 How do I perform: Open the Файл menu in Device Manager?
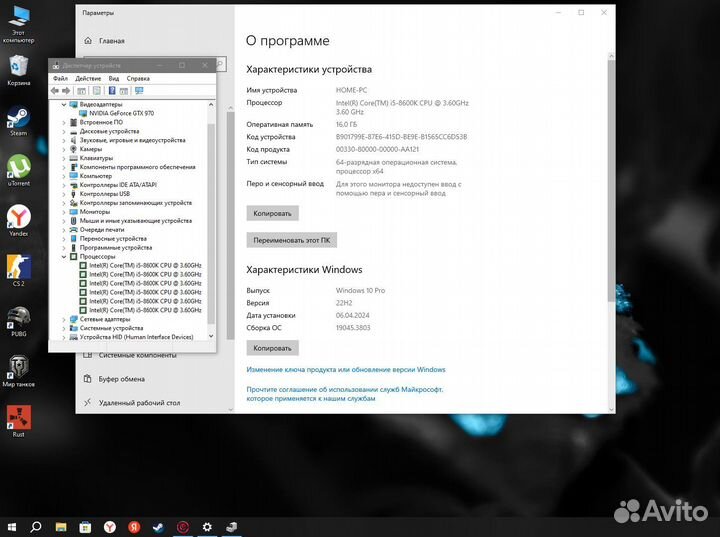pyautogui.click(x=60, y=79)
